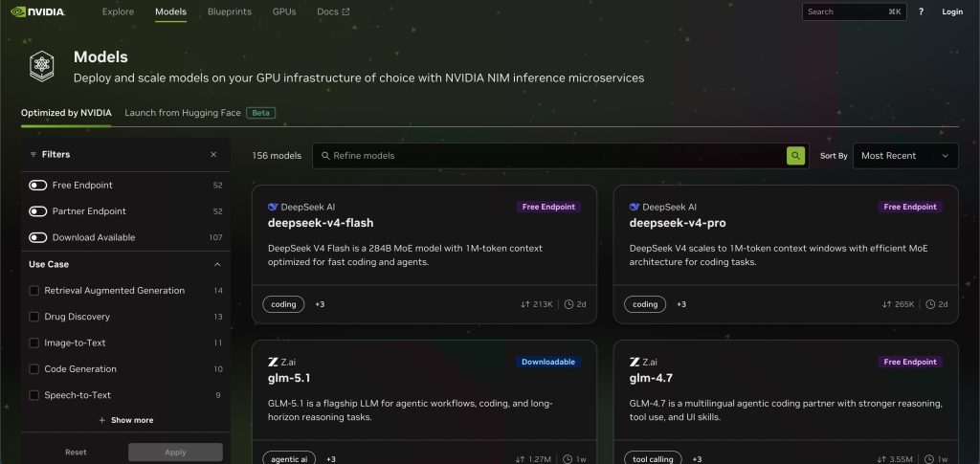
Task: Click the clock icon on deepseek-v4-pro card
Action: 930,304
